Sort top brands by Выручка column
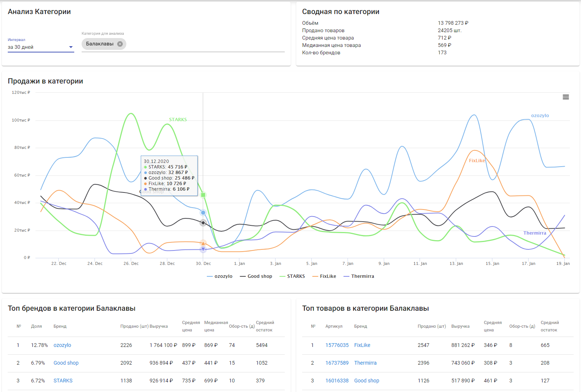The width and height of the screenshot is (581, 392). pyautogui.click(x=159, y=326)
